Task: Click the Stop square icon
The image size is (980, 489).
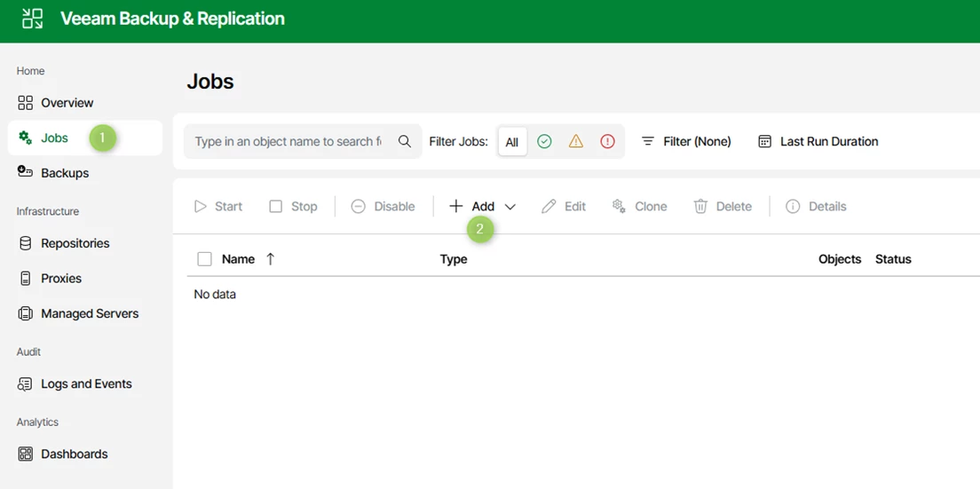Action: [x=275, y=206]
